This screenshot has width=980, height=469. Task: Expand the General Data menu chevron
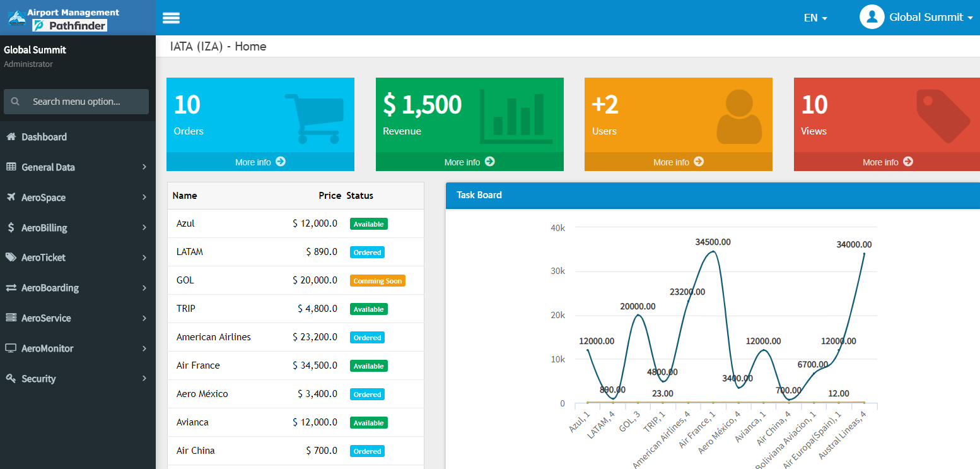[144, 167]
